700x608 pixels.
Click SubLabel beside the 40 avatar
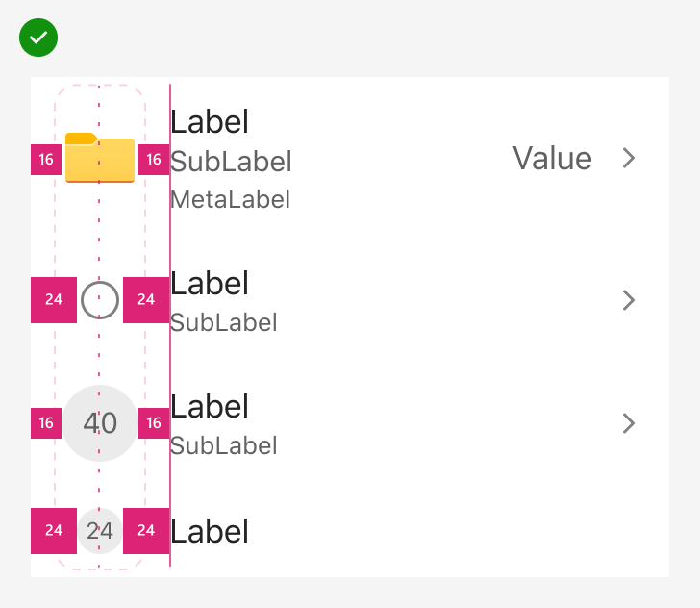224,445
